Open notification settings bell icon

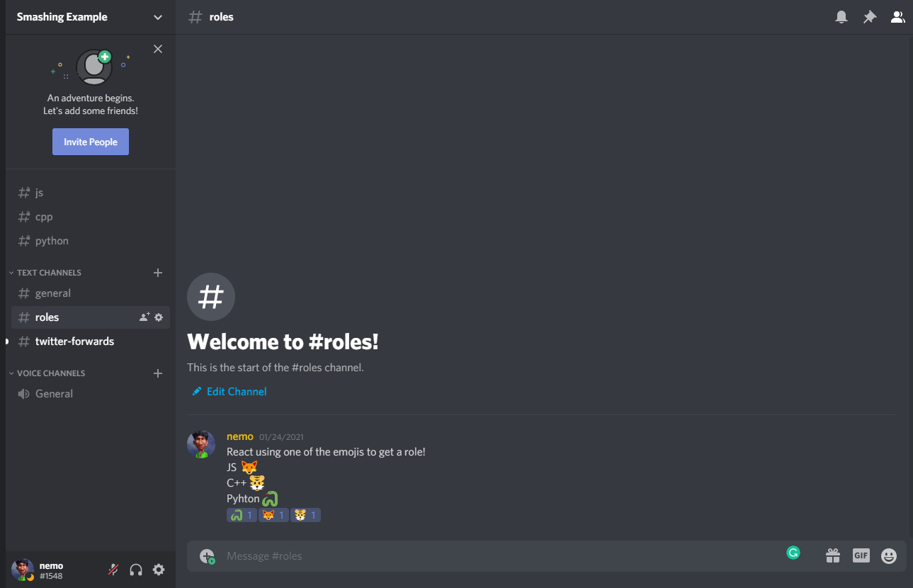click(x=841, y=17)
